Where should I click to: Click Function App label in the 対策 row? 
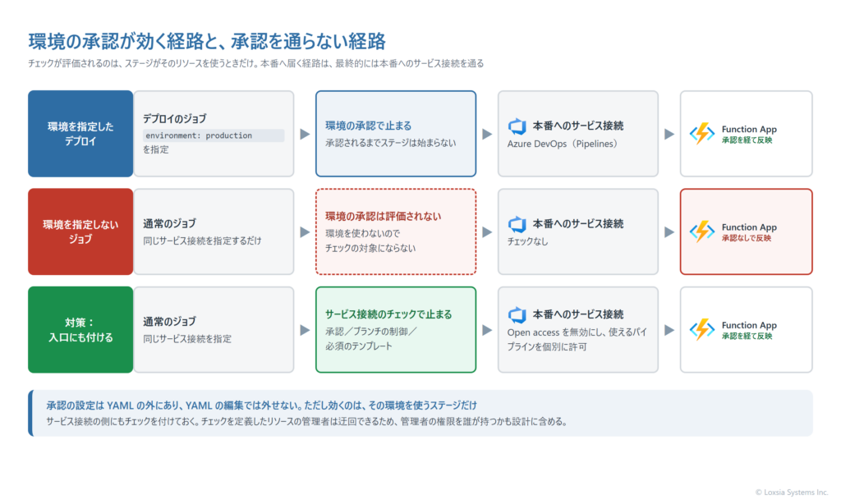coord(749,325)
